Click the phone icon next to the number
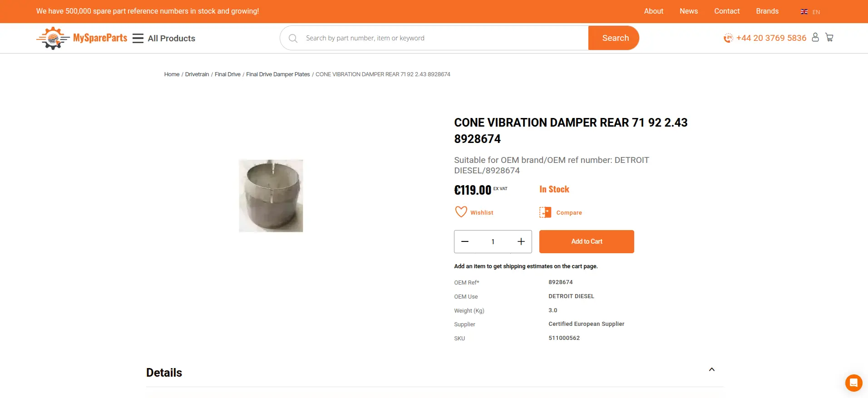 click(x=728, y=38)
